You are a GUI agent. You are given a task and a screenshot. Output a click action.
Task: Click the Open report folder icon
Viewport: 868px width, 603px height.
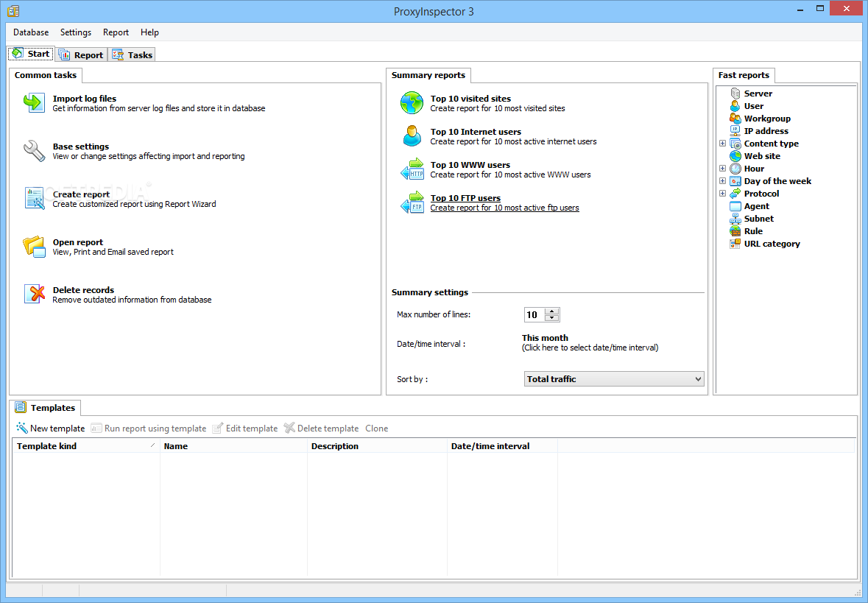[x=34, y=247]
